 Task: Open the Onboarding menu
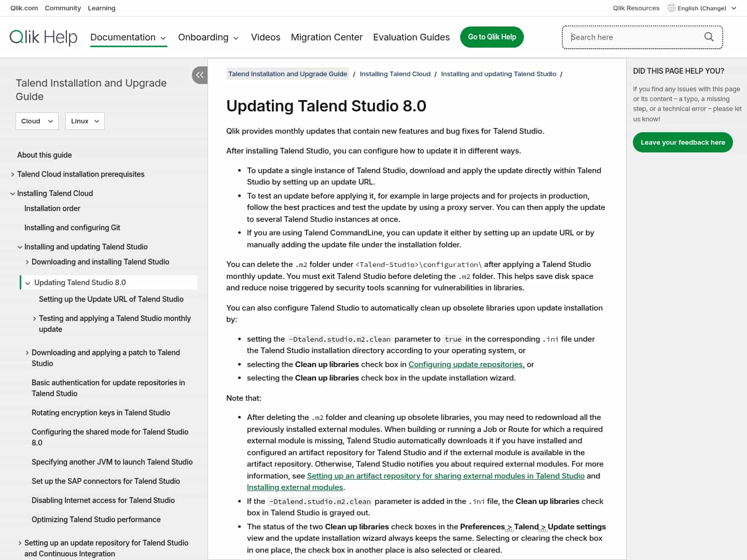[208, 37]
